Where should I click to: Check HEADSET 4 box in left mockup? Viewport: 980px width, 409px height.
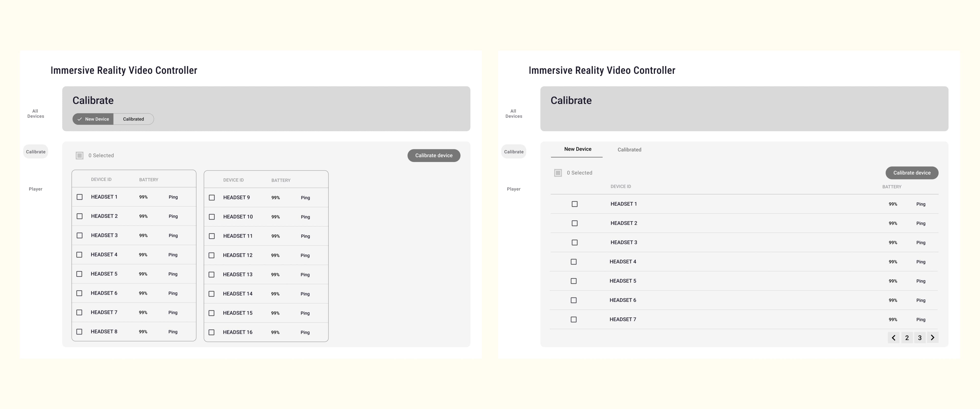[79, 255]
